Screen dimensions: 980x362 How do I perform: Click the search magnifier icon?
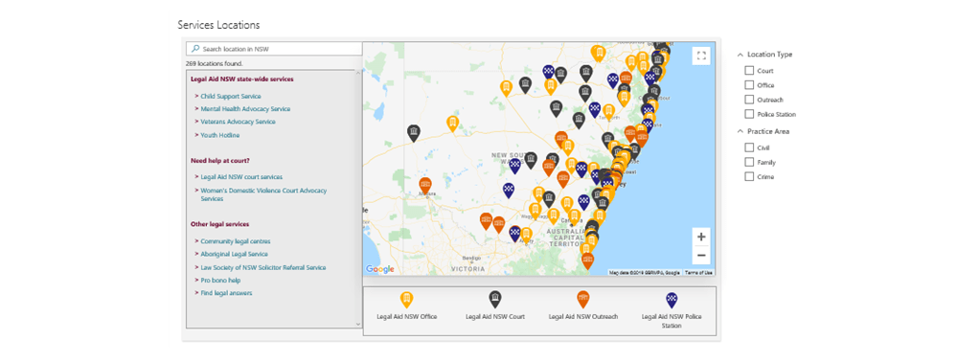coord(195,48)
